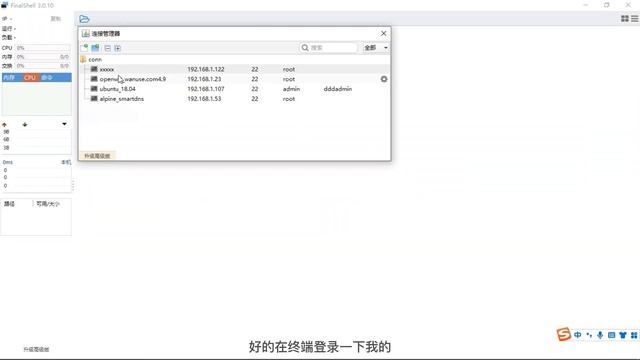Click the gear icon on the openwrt row
The height and width of the screenshot is (360, 640).
384,79
